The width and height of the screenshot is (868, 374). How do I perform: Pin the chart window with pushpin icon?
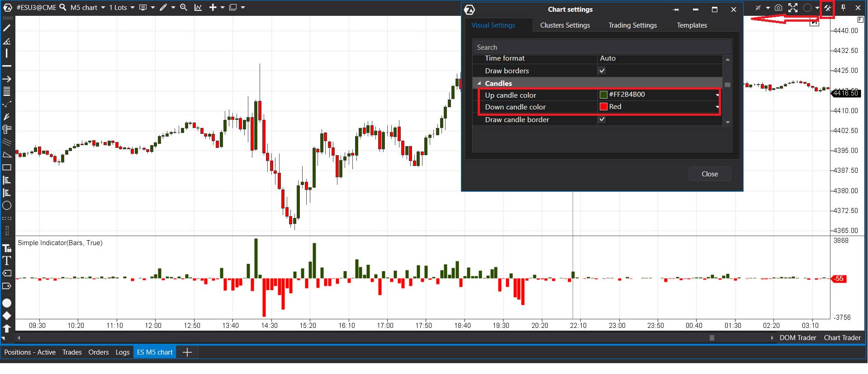[843, 8]
